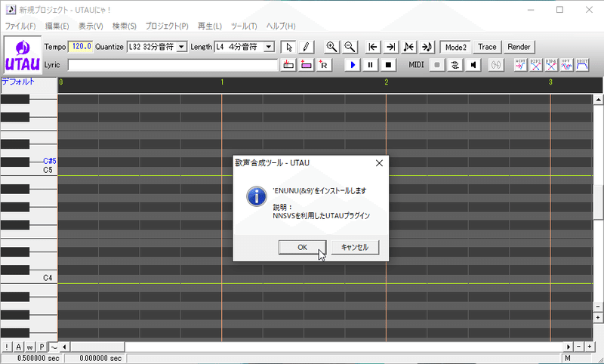
Task: Confirm install with OK button
Action: tap(303, 247)
